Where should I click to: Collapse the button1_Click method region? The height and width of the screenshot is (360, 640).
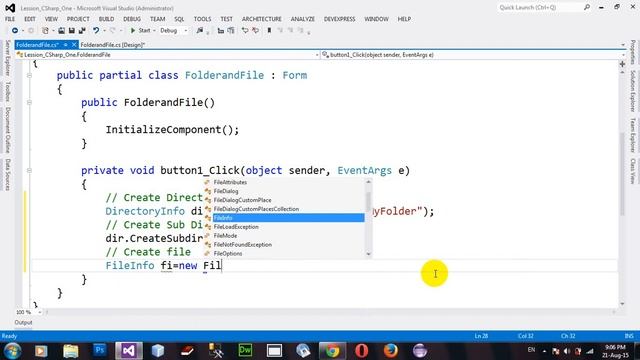point(29,171)
